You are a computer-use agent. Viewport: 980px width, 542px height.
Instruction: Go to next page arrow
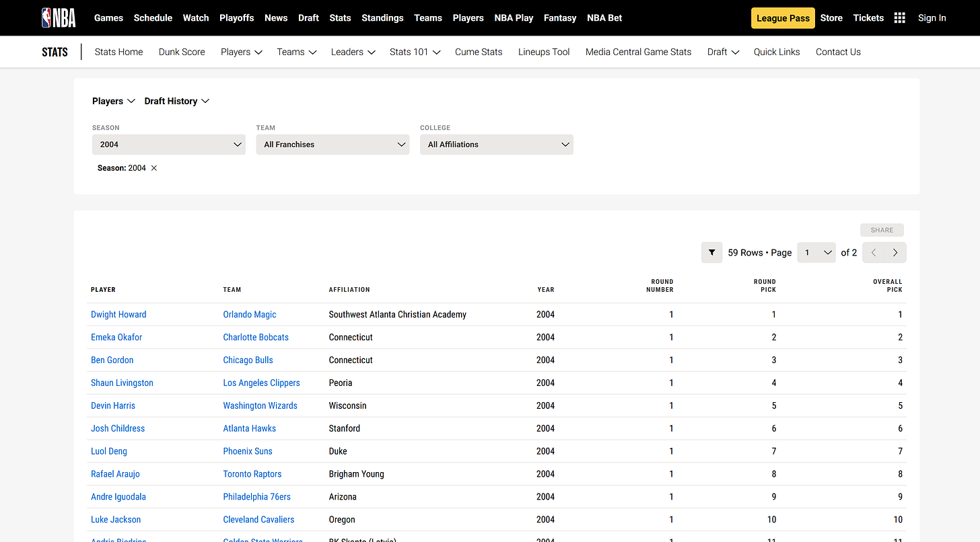click(x=895, y=253)
